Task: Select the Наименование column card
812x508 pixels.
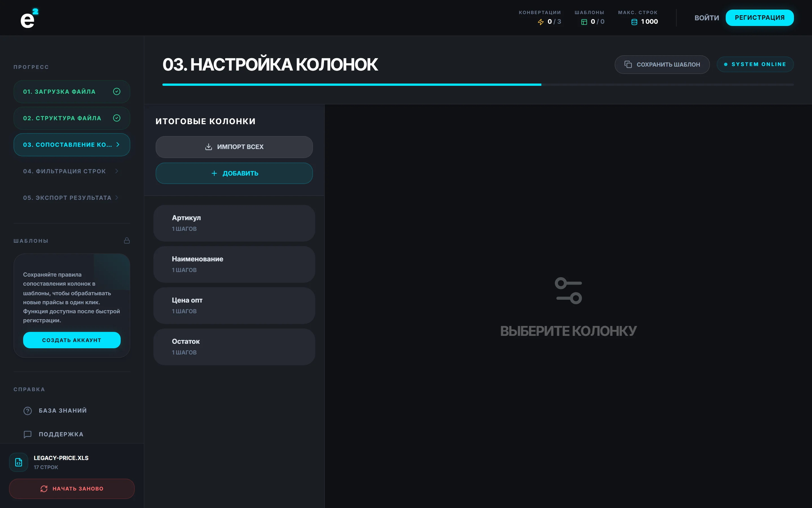Action: [x=234, y=264]
